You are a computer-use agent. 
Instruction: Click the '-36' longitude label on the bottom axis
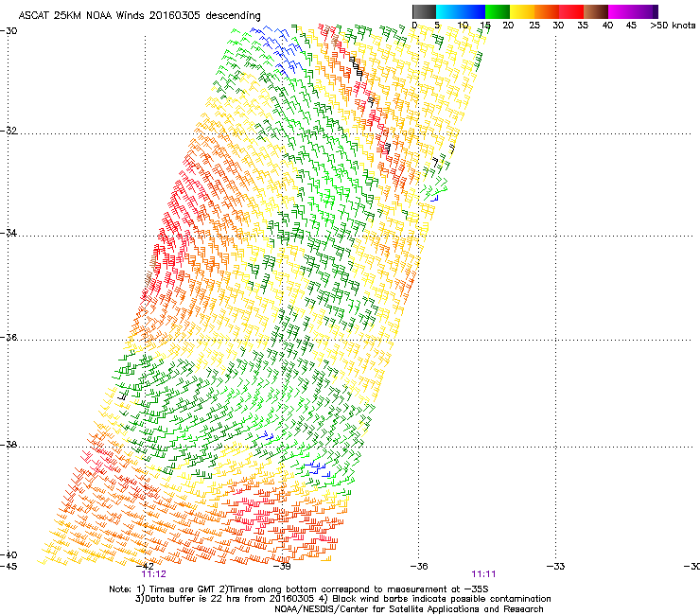coord(419,567)
